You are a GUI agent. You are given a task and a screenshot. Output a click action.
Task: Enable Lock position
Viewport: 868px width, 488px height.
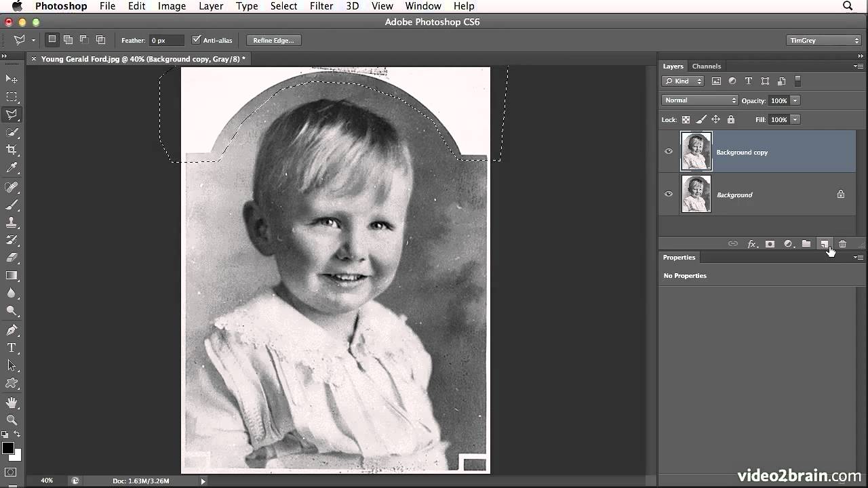[715, 119]
